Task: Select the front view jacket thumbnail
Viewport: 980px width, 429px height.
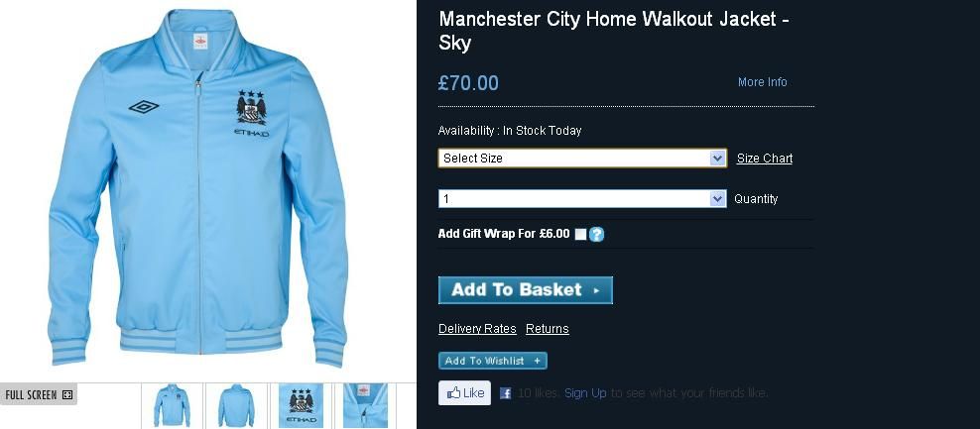Action: (x=172, y=406)
